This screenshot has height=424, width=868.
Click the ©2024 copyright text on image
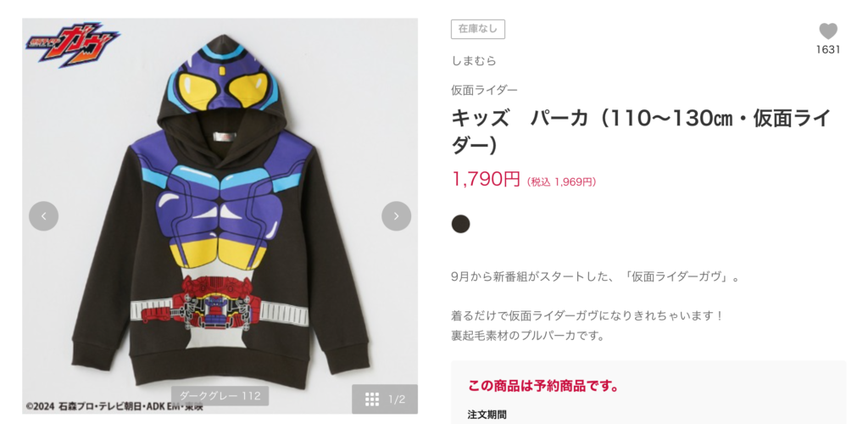[114, 407]
